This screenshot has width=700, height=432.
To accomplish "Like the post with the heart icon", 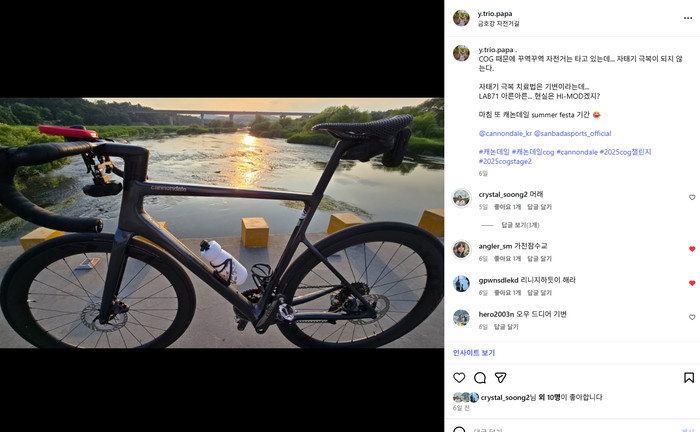I will point(459,378).
